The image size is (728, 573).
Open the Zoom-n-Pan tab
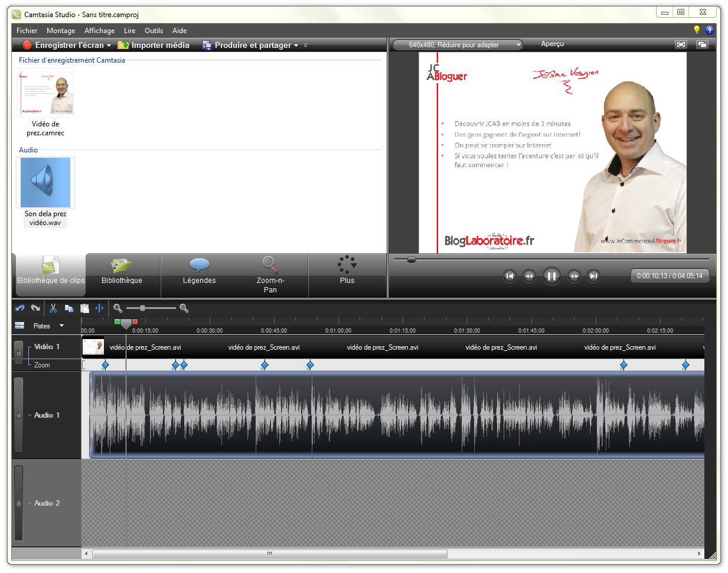coord(270,276)
